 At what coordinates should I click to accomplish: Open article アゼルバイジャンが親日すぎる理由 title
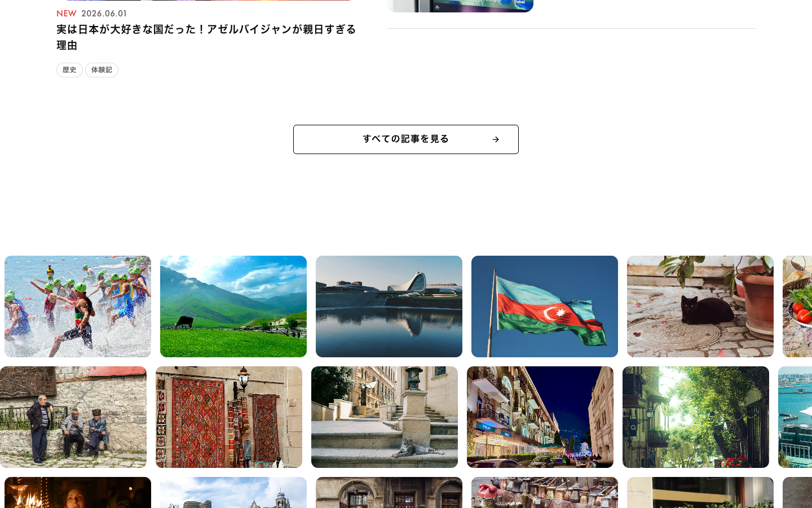click(x=206, y=37)
